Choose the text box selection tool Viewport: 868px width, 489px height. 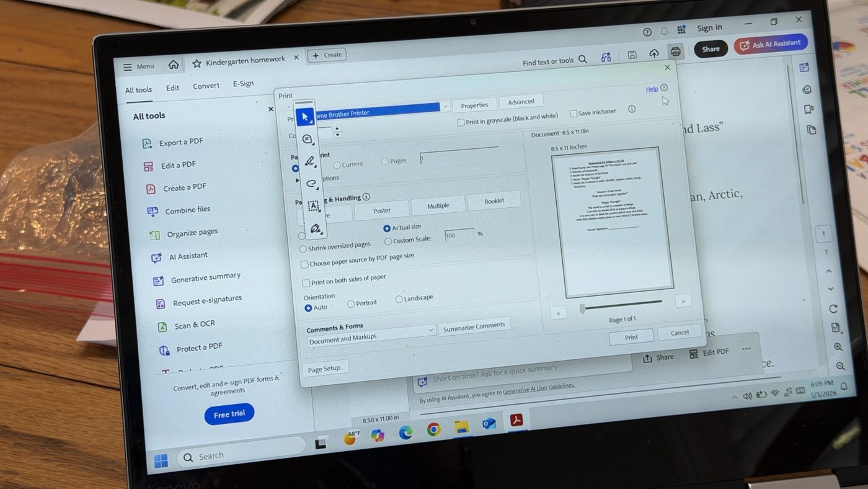tap(313, 206)
